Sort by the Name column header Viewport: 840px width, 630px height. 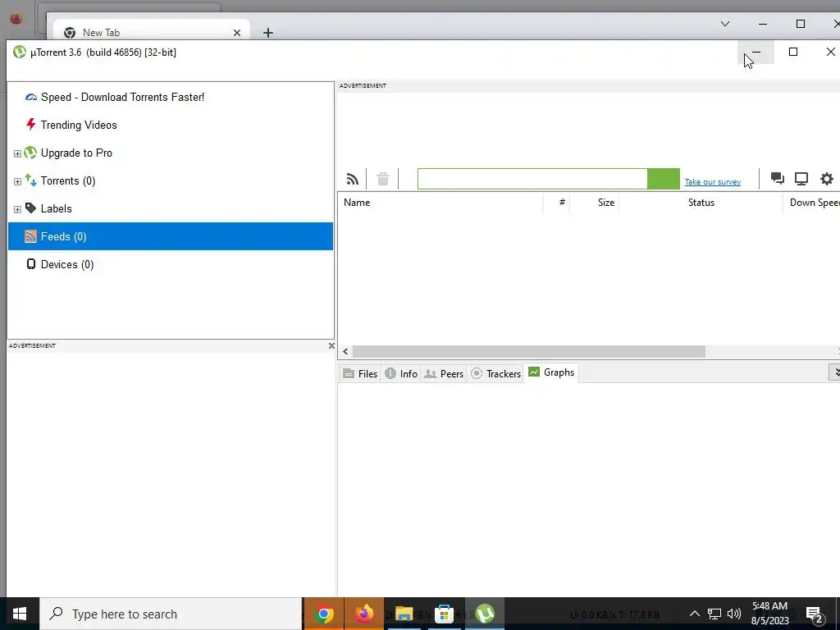(x=441, y=203)
